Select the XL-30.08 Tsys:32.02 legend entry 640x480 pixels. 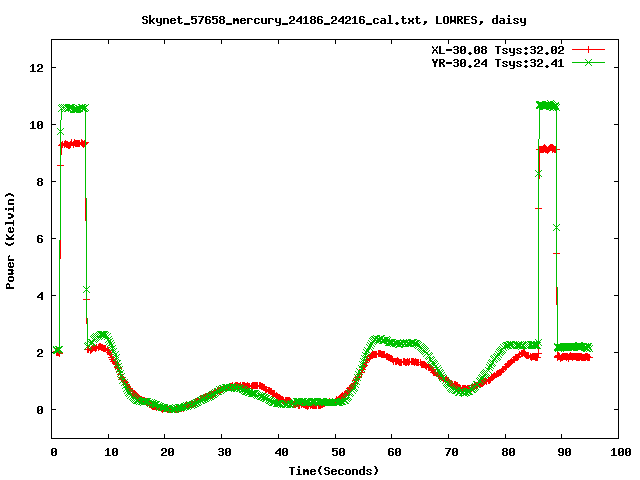(x=498, y=50)
